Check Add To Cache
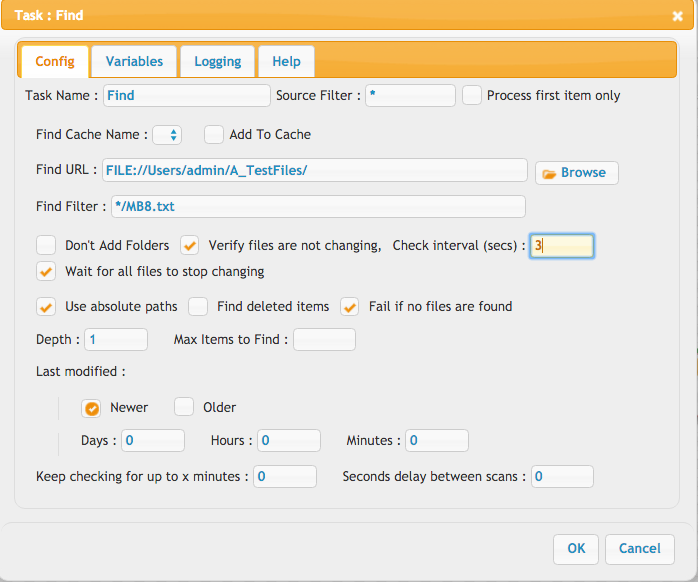The width and height of the screenshot is (698, 582). 214,134
